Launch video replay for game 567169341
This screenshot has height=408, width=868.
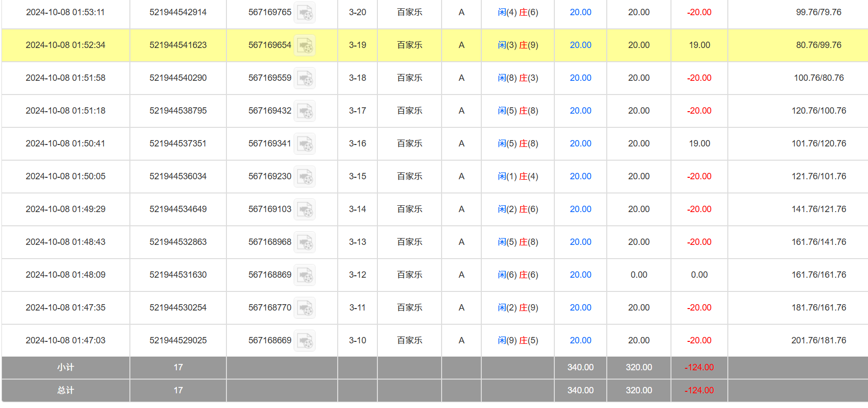pyautogui.click(x=304, y=144)
